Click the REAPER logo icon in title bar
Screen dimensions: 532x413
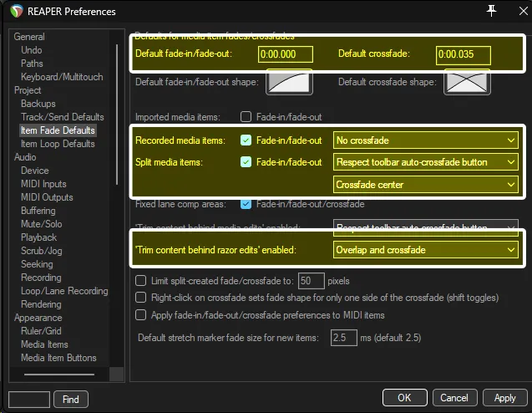[x=17, y=11]
